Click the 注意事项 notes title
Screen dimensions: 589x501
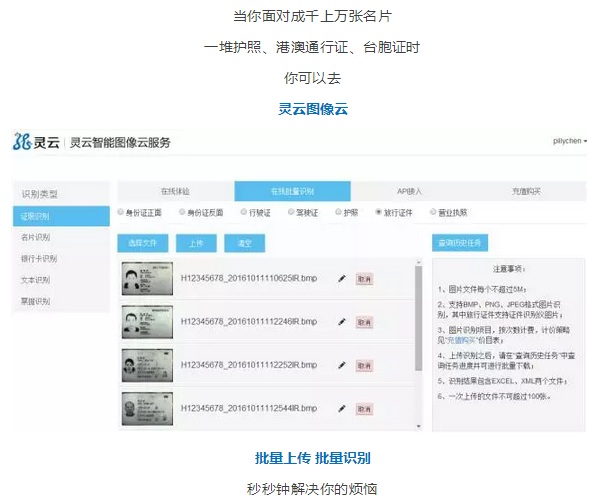509,269
